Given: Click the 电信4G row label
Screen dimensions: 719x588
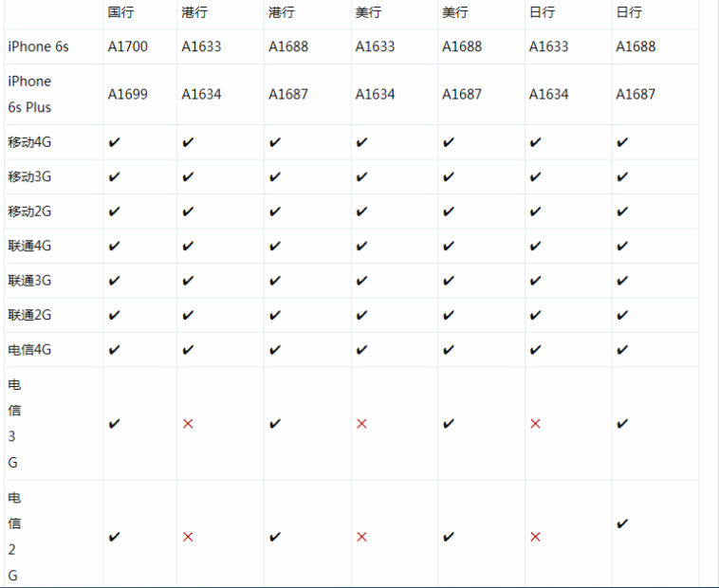Looking at the screenshot, I should pyautogui.click(x=29, y=350).
